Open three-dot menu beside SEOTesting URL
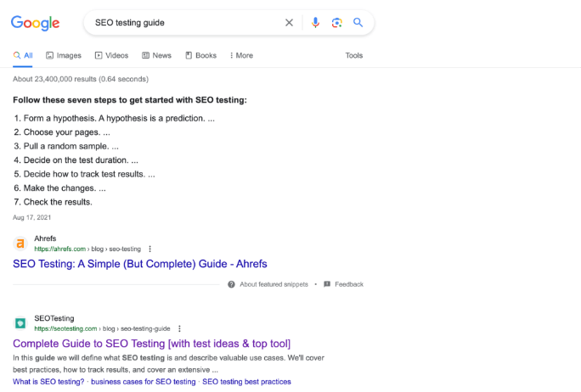The height and width of the screenshot is (392, 581). pyautogui.click(x=179, y=328)
